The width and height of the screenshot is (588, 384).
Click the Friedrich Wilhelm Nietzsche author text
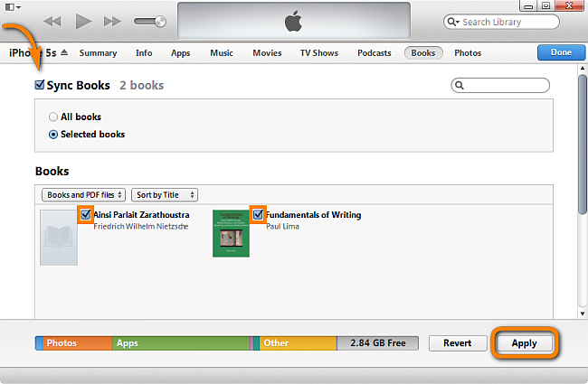[141, 226]
